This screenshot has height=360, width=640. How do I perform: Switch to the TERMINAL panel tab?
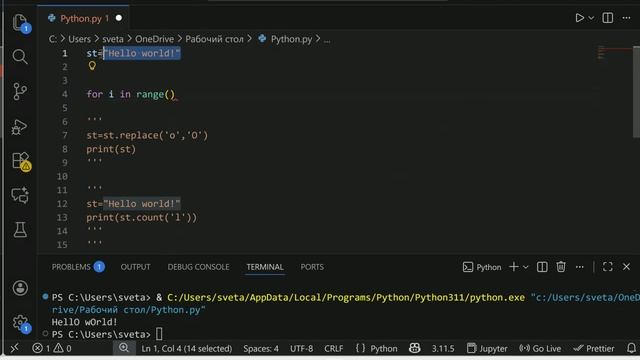pos(265,267)
